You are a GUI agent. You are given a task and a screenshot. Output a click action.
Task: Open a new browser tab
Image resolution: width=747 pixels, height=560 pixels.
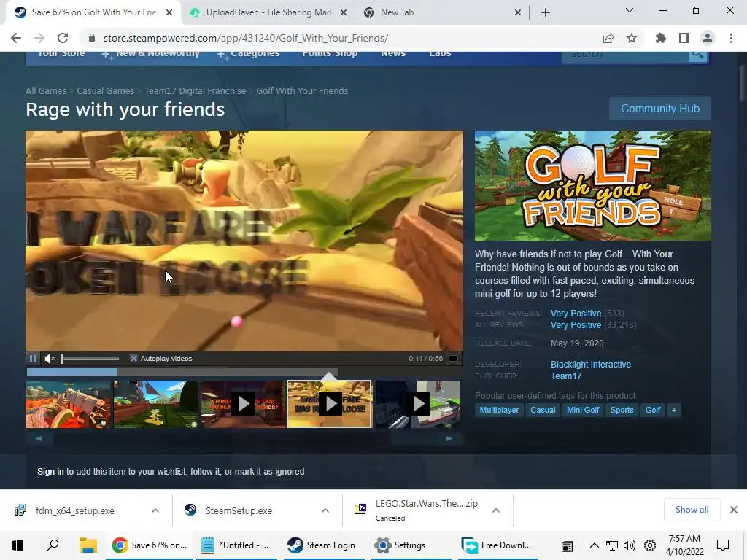pyautogui.click(x=546, y=13)
